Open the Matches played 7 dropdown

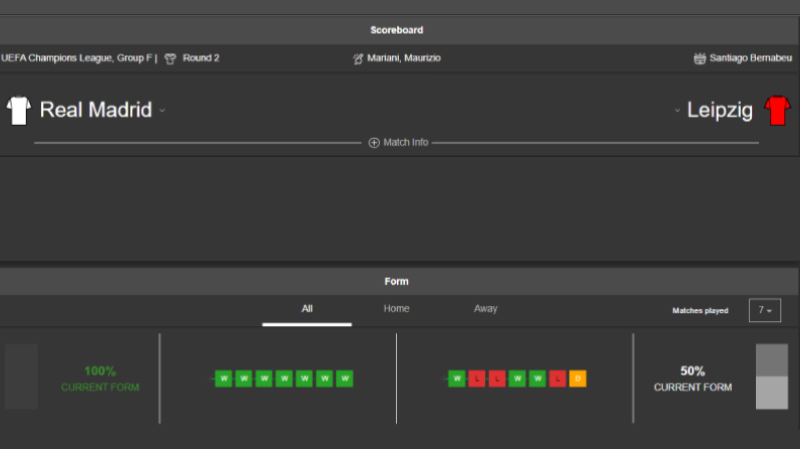click(x=765, y=310)
